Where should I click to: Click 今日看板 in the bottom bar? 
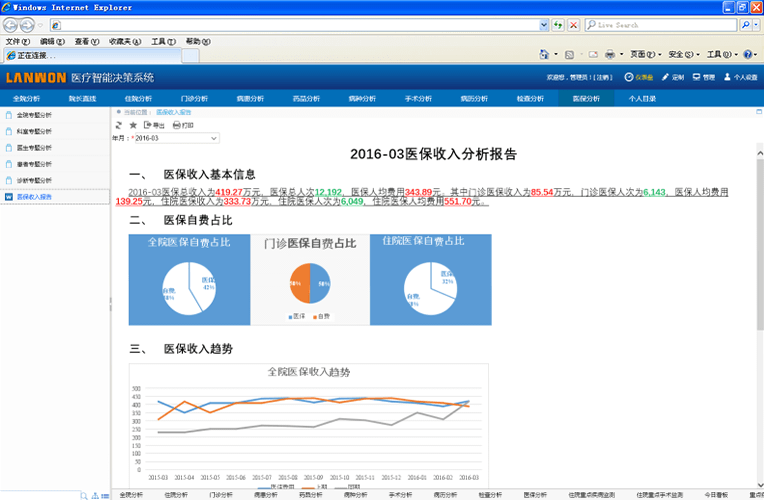[x=716, y=495]
